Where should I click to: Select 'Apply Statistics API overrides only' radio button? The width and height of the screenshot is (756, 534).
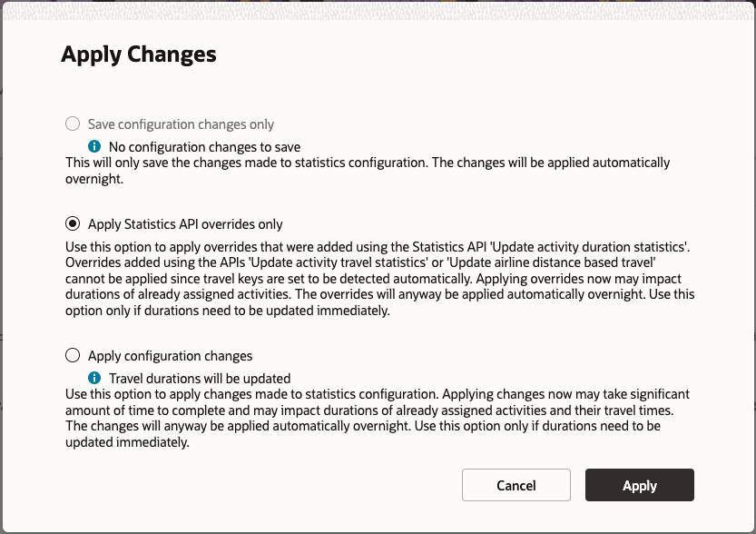[73, 223]
